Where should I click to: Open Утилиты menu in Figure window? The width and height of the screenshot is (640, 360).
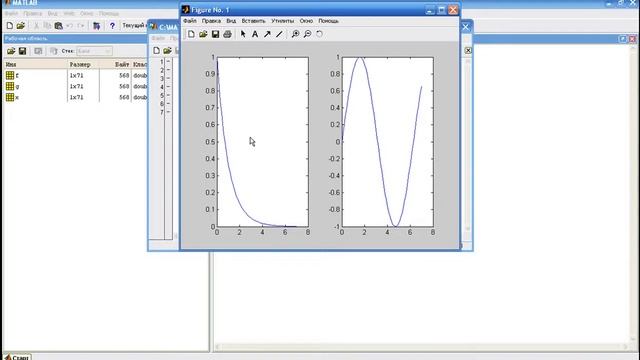[282, 21]
